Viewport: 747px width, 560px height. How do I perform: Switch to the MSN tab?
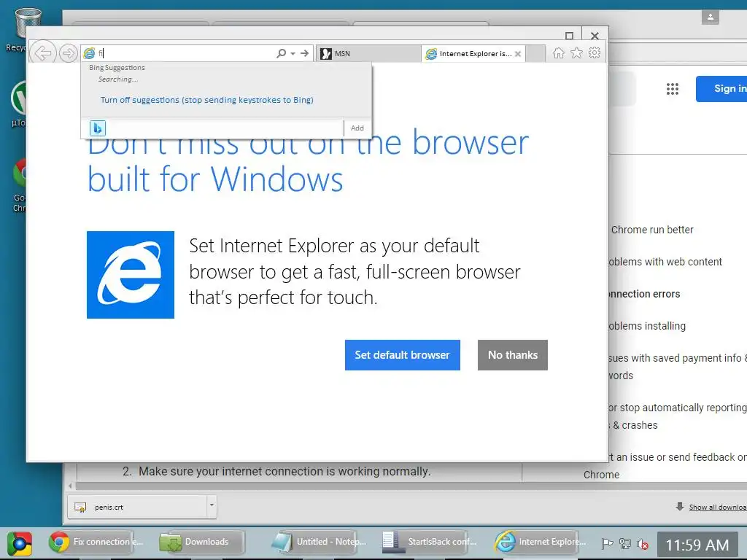(368, 53)
